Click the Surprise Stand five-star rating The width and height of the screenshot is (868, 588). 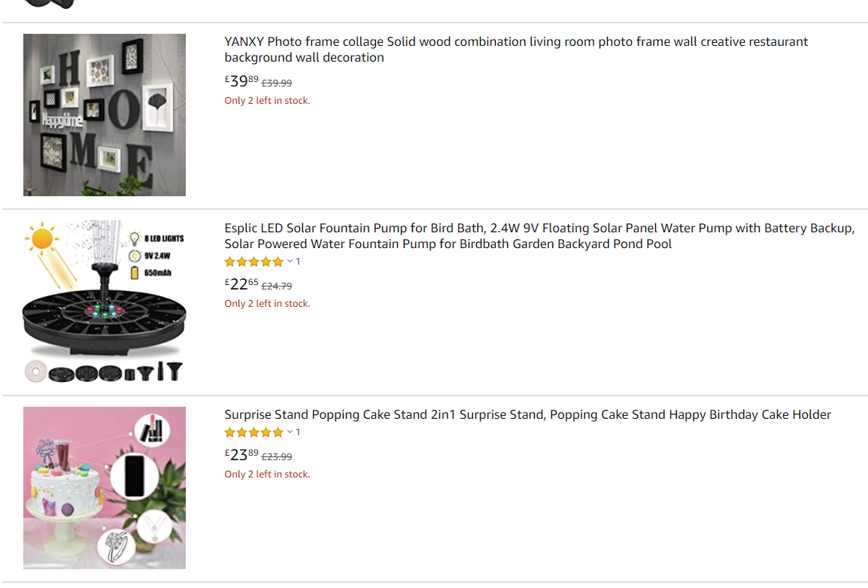[x=253, y=432]
